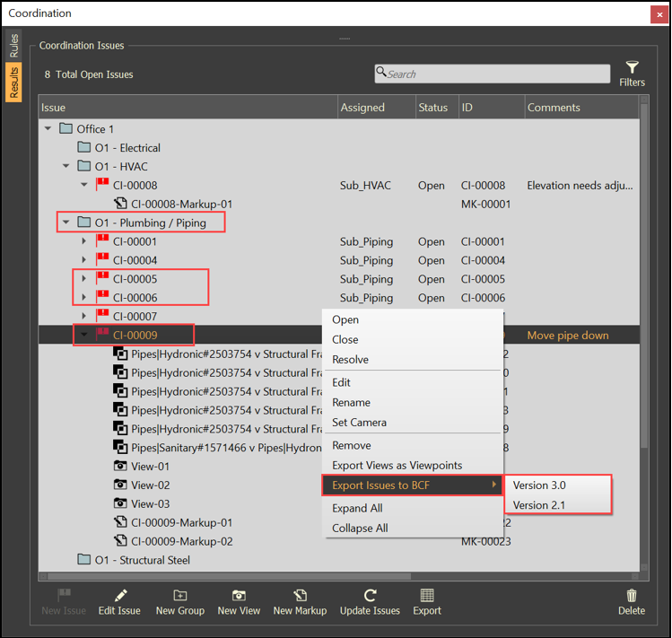This screenshot has height=638, width=672.
Task: Select the Office 1 folder icon
Action: coord(65,128)
